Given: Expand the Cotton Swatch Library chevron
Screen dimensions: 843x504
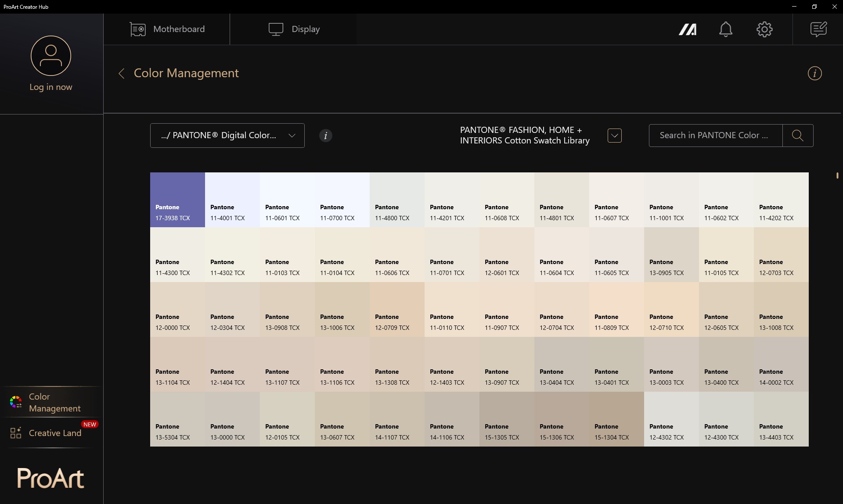Looking at the screenshot, I should pyautogui.click(x=614, y=136).
